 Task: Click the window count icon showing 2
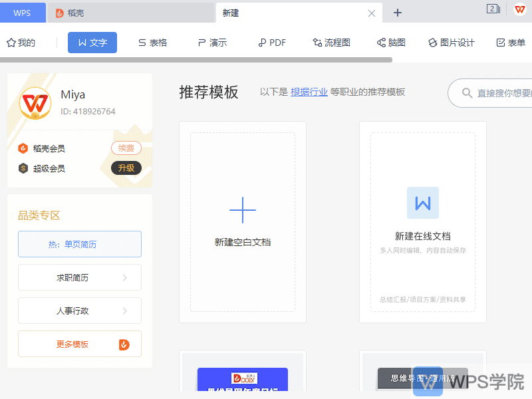pyautogui.click(x=493, y=9)
